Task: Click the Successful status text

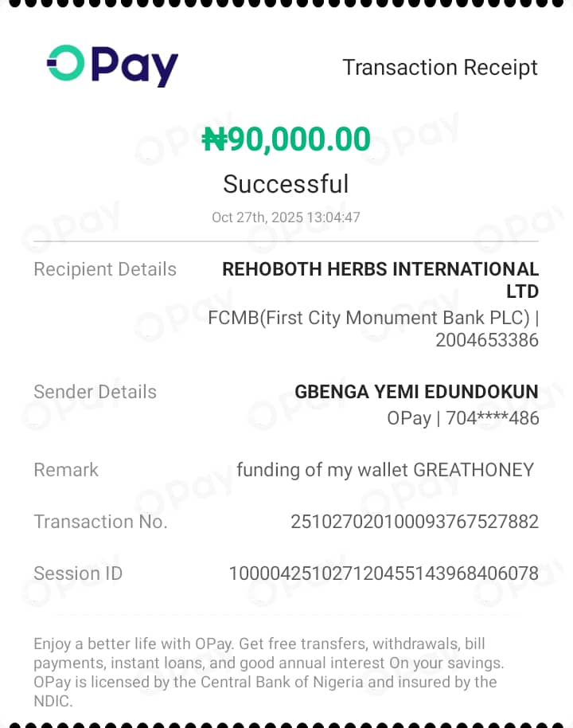Action: pos(286,184)
